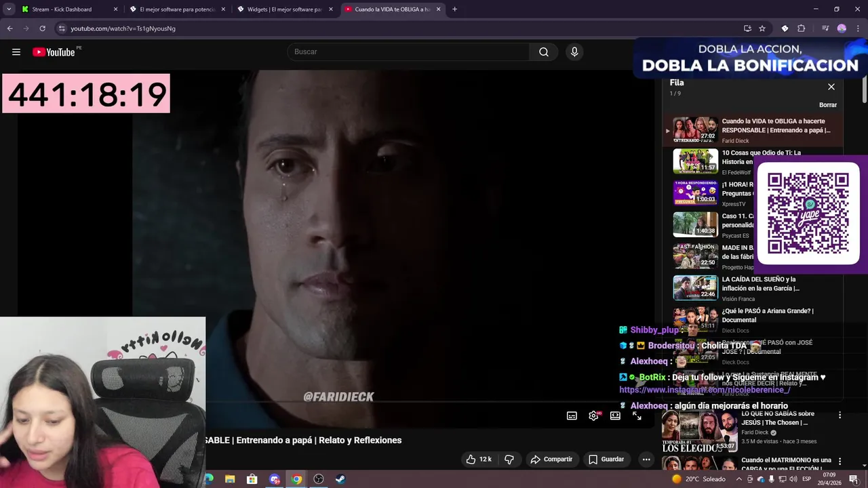Click the URL address bar
The image size is (868, 488).
[x=400, y=28]
